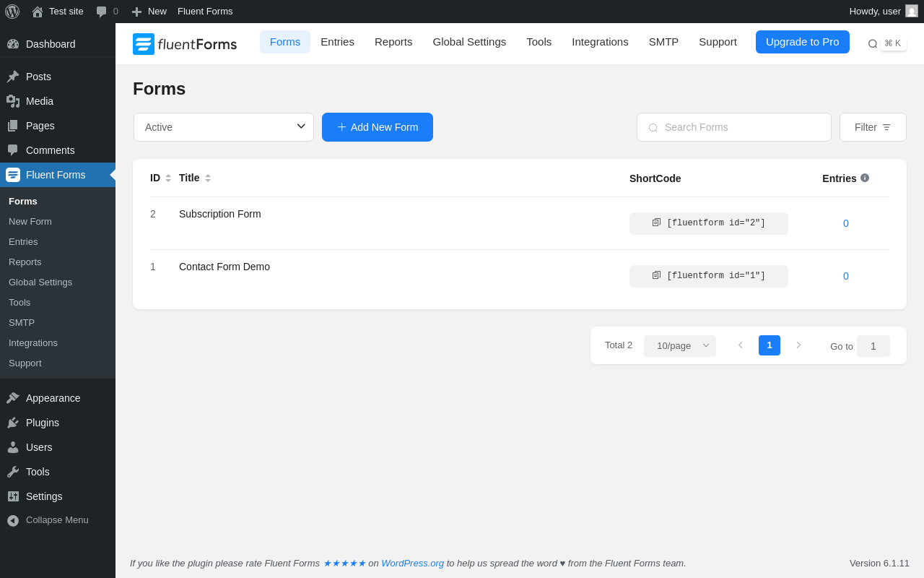Open the Filter options
This screenshot has height=578, width=924.
[x=873, y=127]
